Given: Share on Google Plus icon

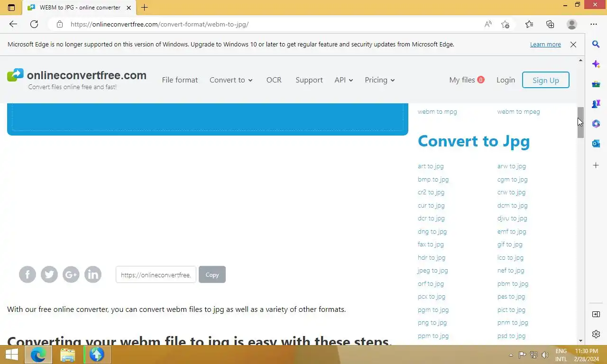Looking at the screenshot, I should (71, 274).
